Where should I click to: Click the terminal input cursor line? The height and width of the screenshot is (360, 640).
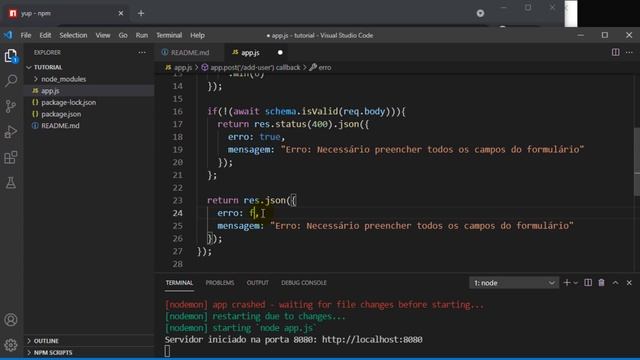pyautogui.click(x=167, y=351)
